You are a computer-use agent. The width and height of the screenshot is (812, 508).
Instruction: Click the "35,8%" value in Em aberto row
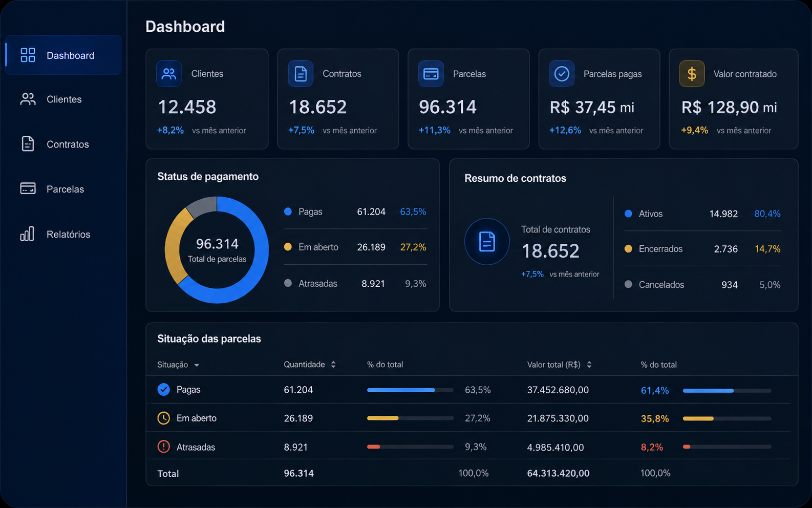(x=655, y=418)
